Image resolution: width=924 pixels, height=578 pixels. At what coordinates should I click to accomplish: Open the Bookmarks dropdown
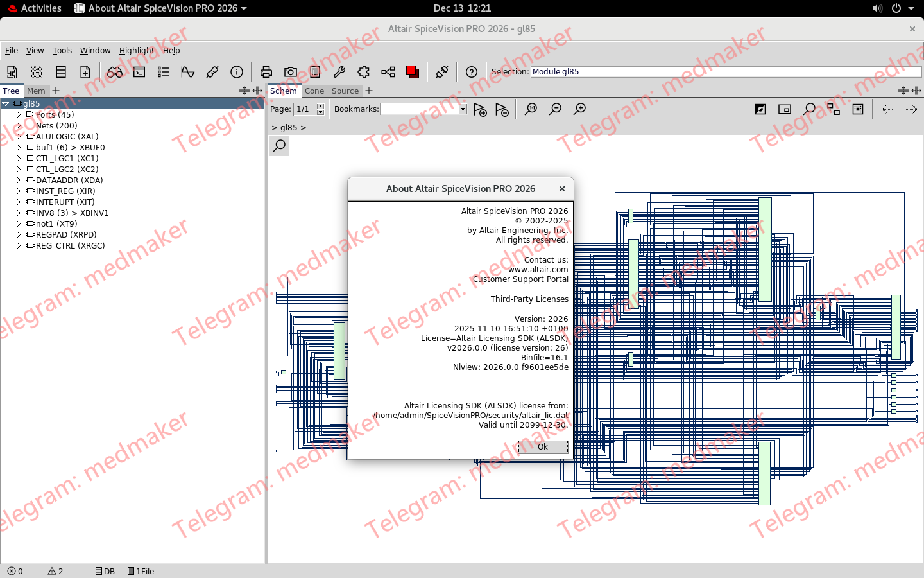tap(463, 109)
